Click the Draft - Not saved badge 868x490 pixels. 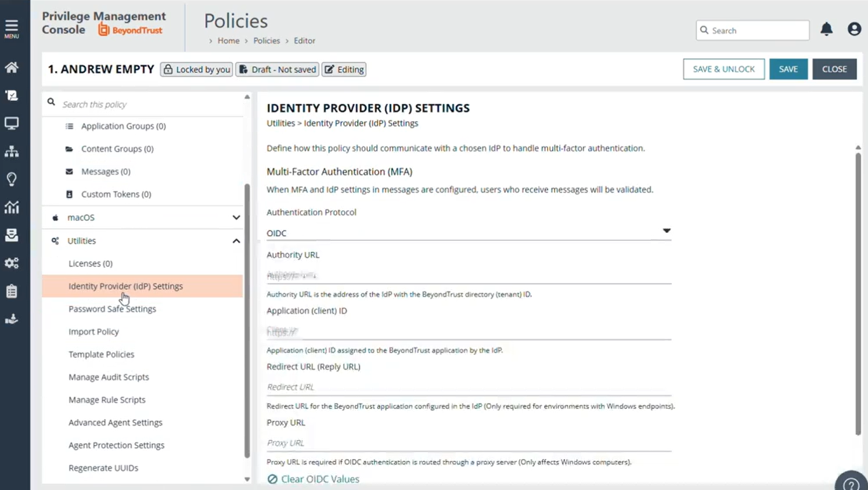277,70
